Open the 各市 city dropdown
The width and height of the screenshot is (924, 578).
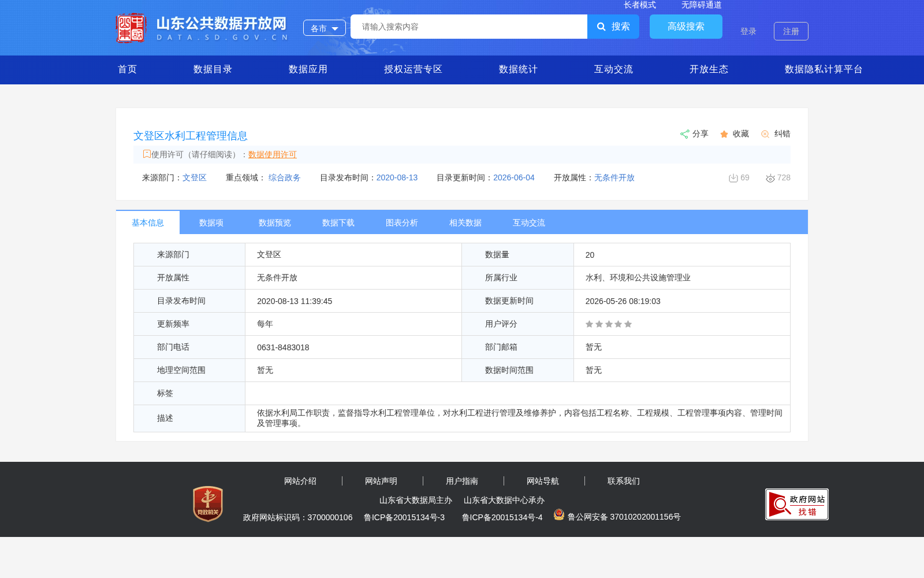[325, 28]
